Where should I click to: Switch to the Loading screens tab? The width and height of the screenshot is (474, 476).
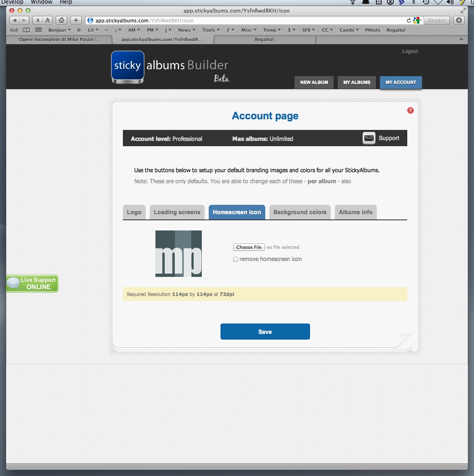coord(177,212)
